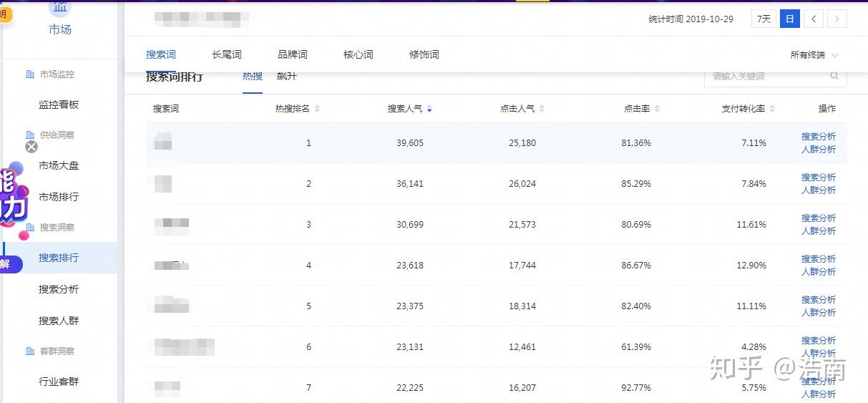This screenshot has height=403, width=868.
Task: Switch to the 核心词 tab
Action: [359, 54]
